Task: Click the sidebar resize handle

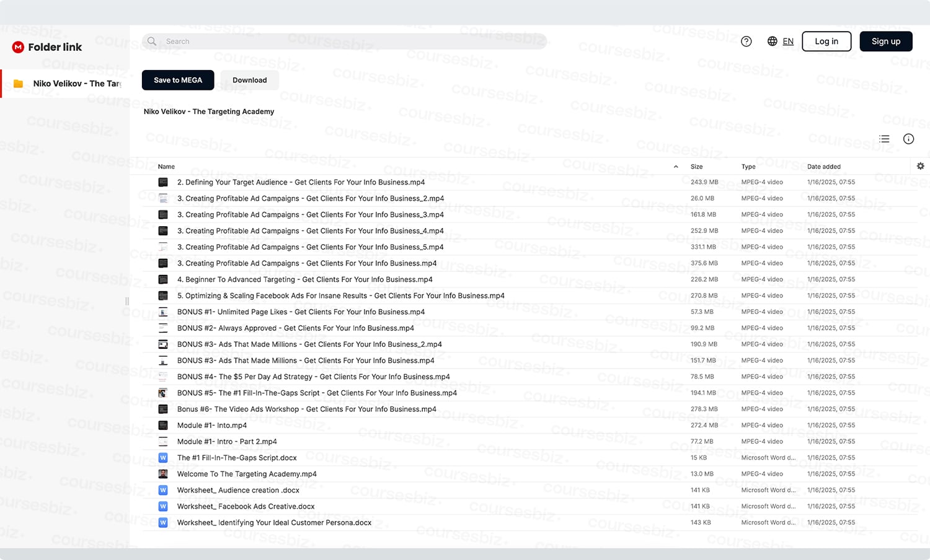Action: (x=127, y=301)
